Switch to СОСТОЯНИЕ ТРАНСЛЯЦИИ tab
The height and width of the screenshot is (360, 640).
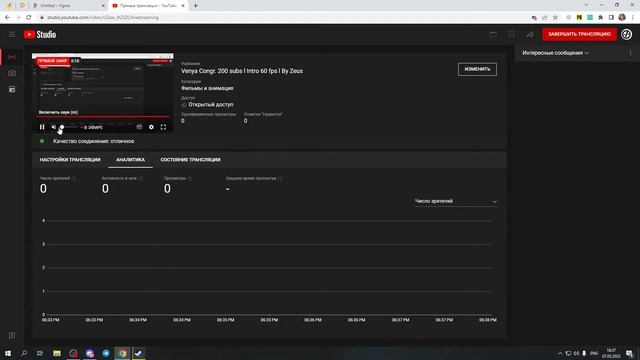190,160
